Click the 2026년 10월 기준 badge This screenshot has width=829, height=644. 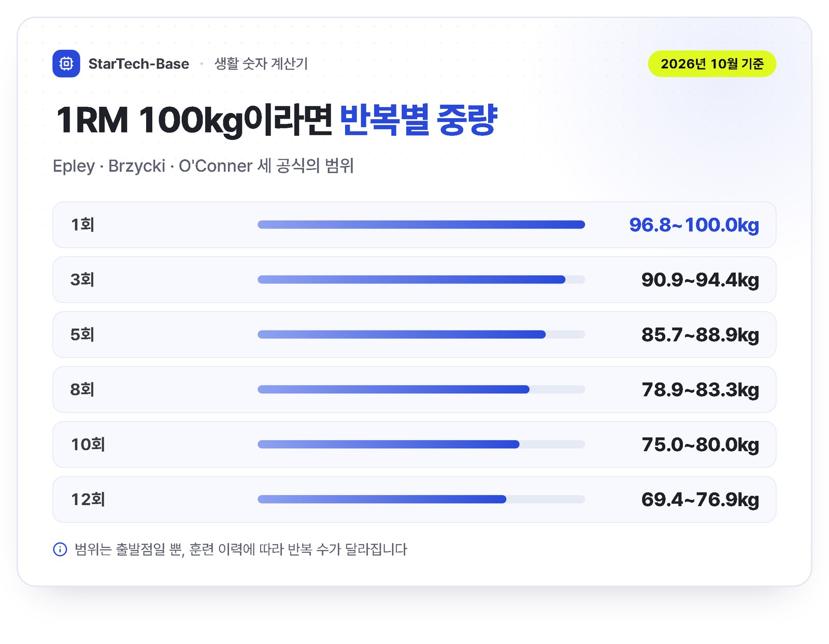pyautogui.click(x=712, y=64)
